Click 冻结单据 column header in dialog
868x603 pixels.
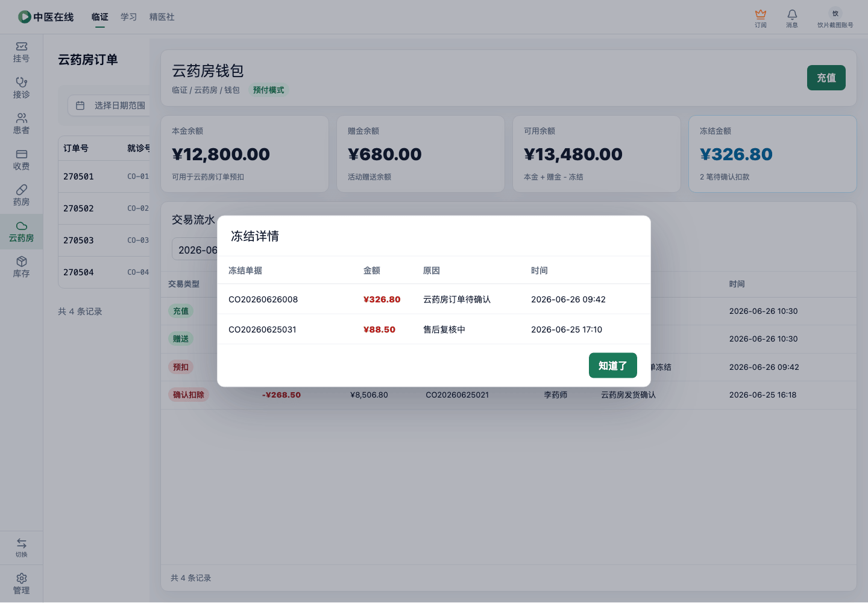point(245,270)
